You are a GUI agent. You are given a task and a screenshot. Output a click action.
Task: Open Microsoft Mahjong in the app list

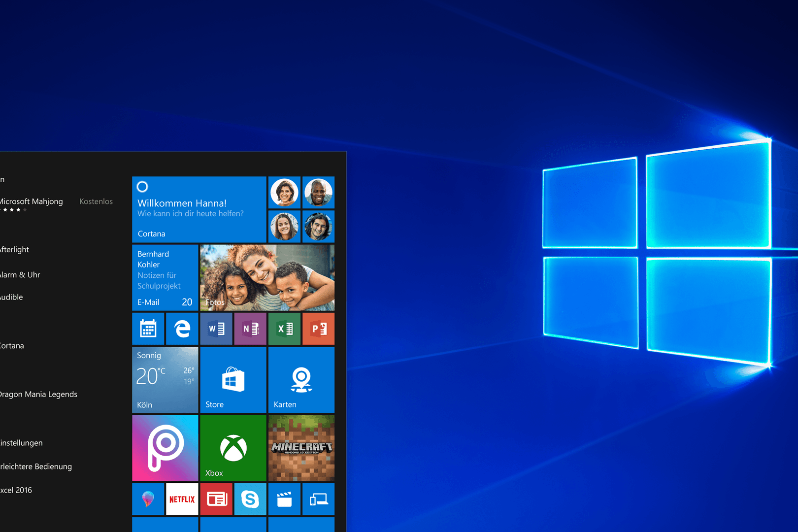(32, 201)
